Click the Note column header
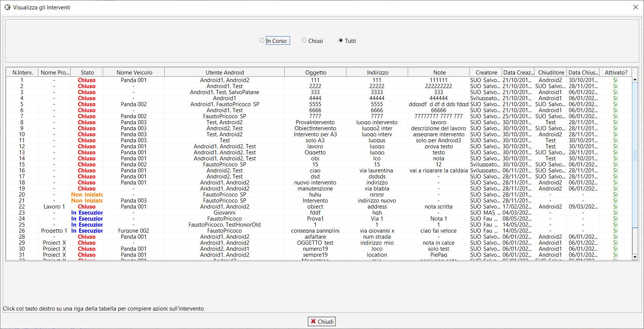This screenshot has width=644, height=329. click(x=439, y=72)
